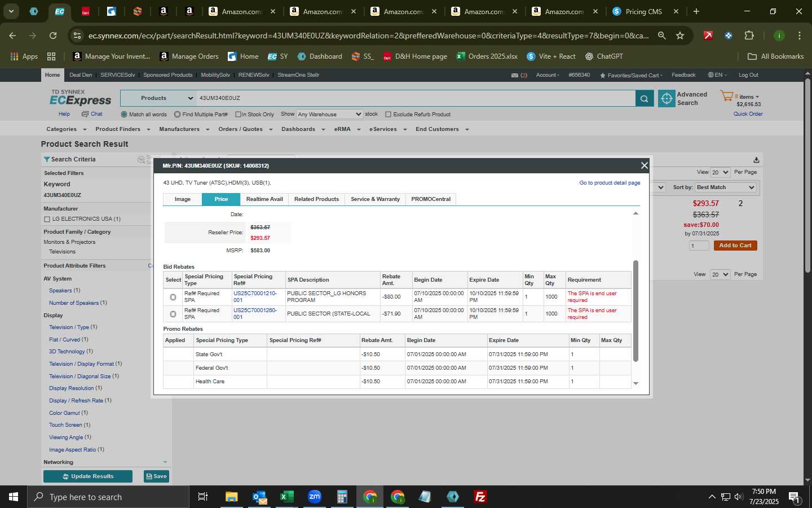This screenshot has width=812, height=508.
Task: Open Zoom from the taskbar
Action: pyautogui.click(x=315, y=497)
